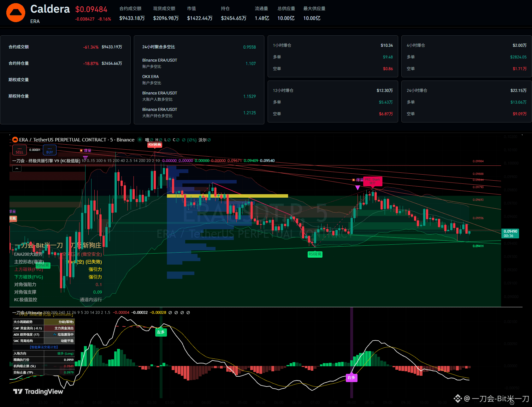The height and width of the screenshot is (407, 532).
Task: Click the 下方磁铁(FVG) row label
Action: (x=29, y=277)
